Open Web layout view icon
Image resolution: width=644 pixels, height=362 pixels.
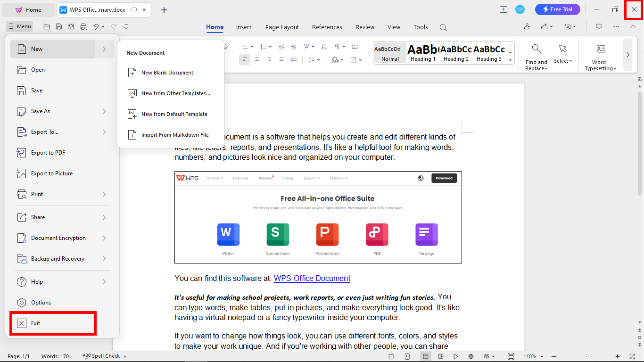[470, 356]
